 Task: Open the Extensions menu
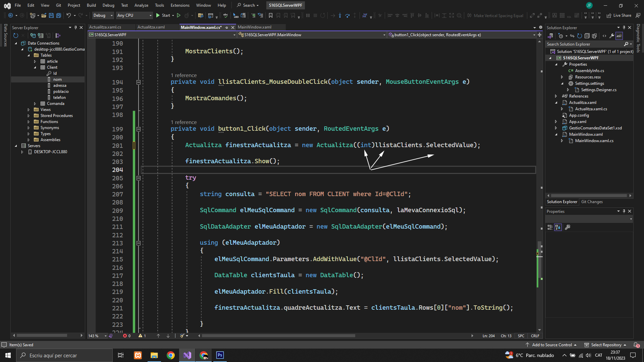pyautogui.click(x=180, y=5)
